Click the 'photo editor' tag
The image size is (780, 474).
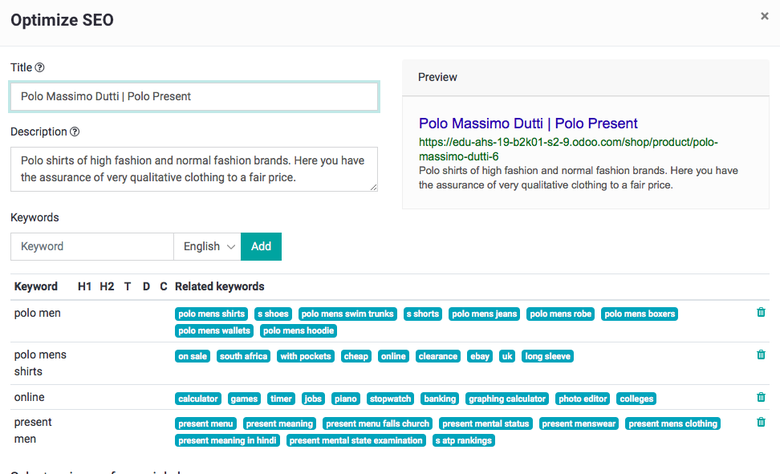pos(583,399)
